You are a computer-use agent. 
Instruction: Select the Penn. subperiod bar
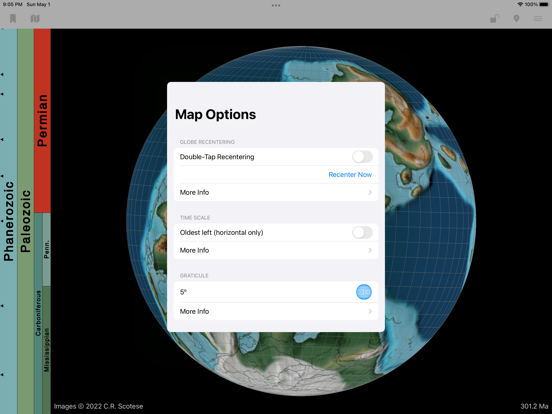click(46, 249)
